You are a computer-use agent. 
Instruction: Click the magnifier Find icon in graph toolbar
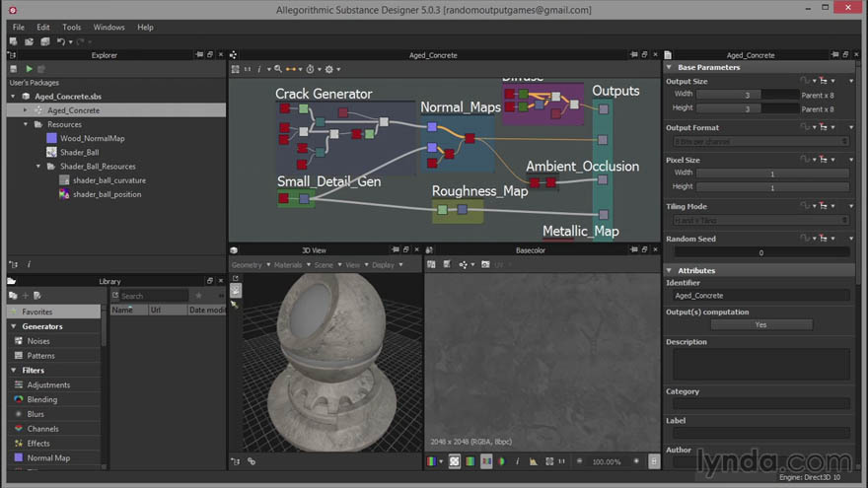[x=278, y=69]
